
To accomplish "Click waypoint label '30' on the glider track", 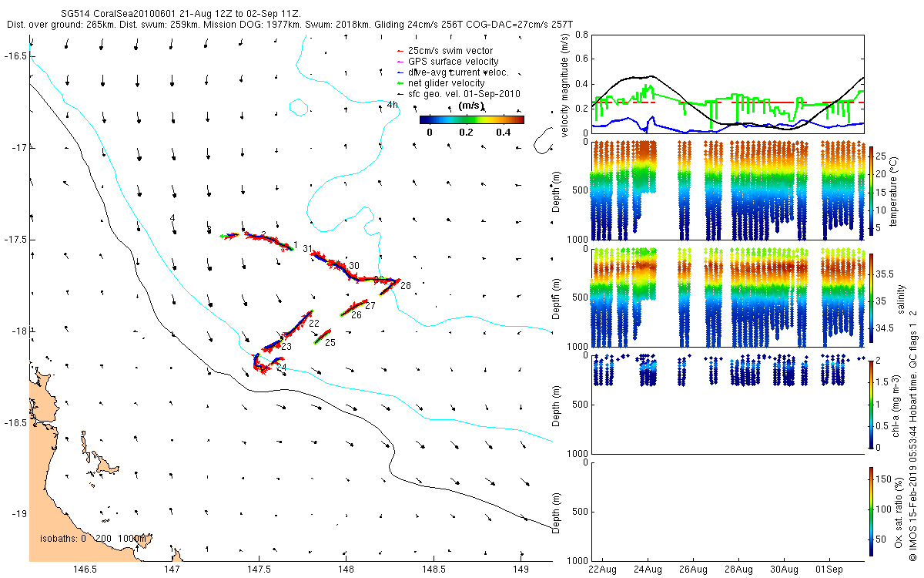I will pos(354,266).
